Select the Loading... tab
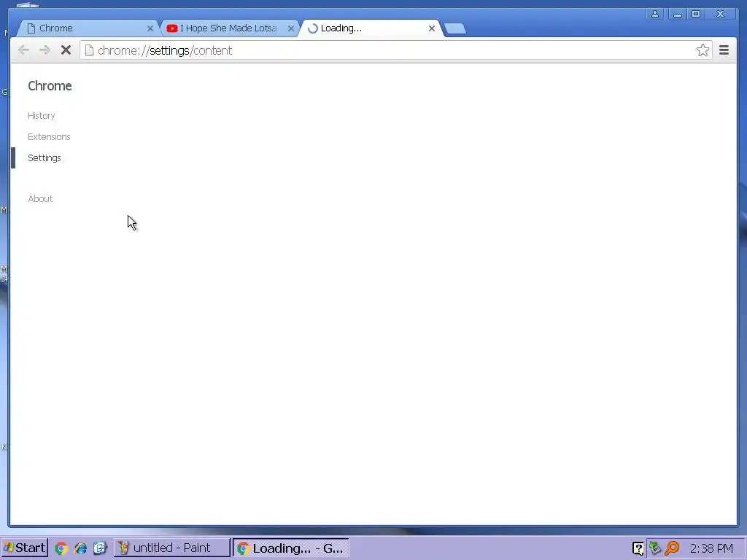Image resolution: width=747 pixels, height=560 pixels. (x=371, y=28)
